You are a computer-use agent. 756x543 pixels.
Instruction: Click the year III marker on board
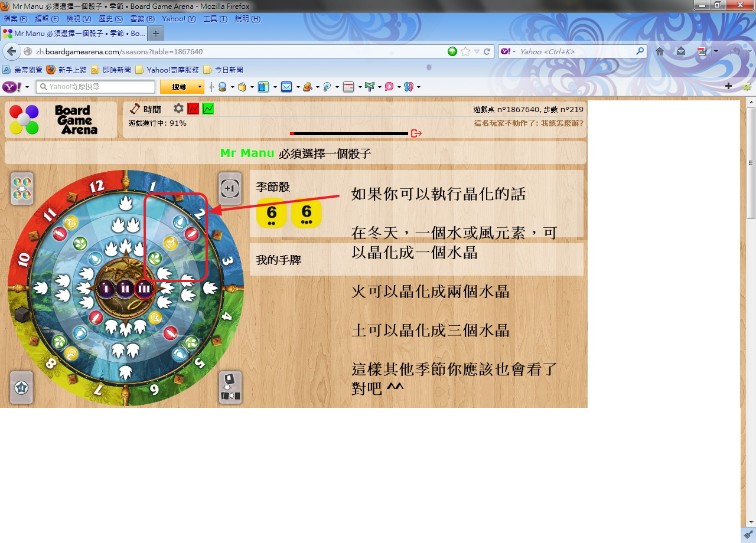pyautogui.click(x=144, y=289)
